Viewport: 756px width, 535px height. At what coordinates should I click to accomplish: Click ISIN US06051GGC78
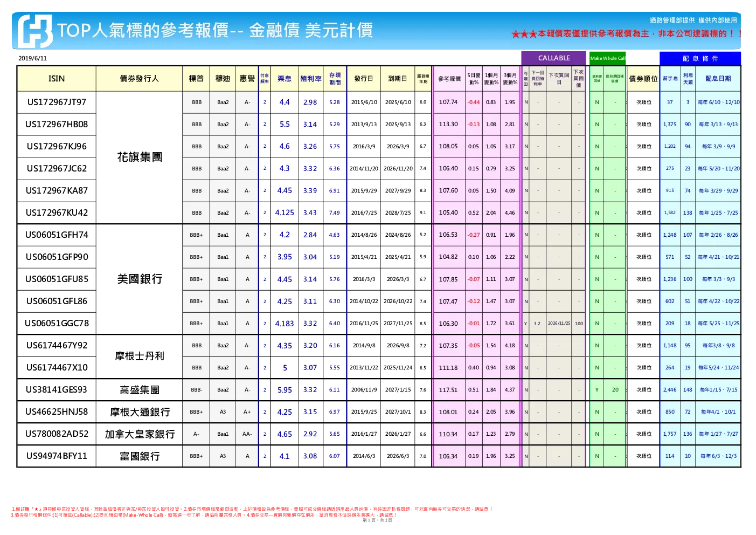point(57,323)
